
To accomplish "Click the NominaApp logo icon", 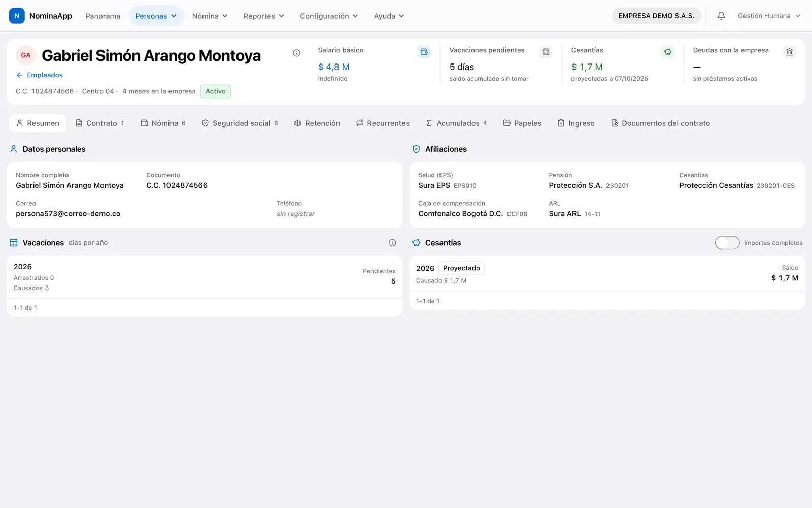I will [x=17, y=16].
